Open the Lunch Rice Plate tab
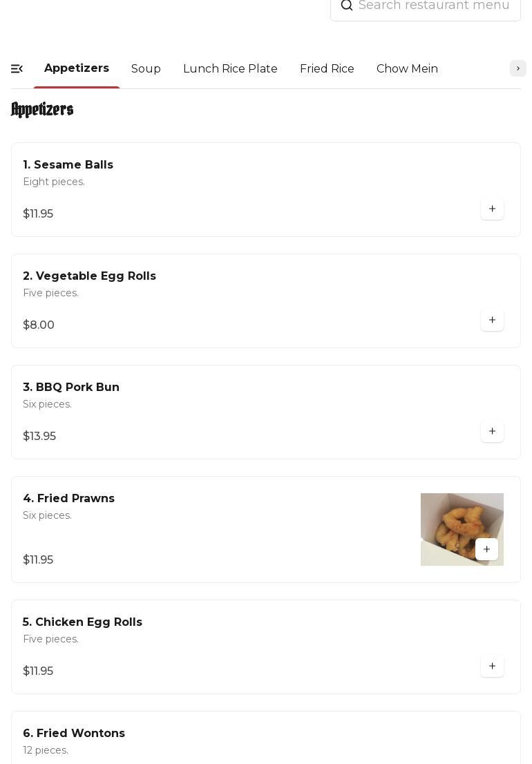Viewport: 532px width, 764px height. click(230, 68)
